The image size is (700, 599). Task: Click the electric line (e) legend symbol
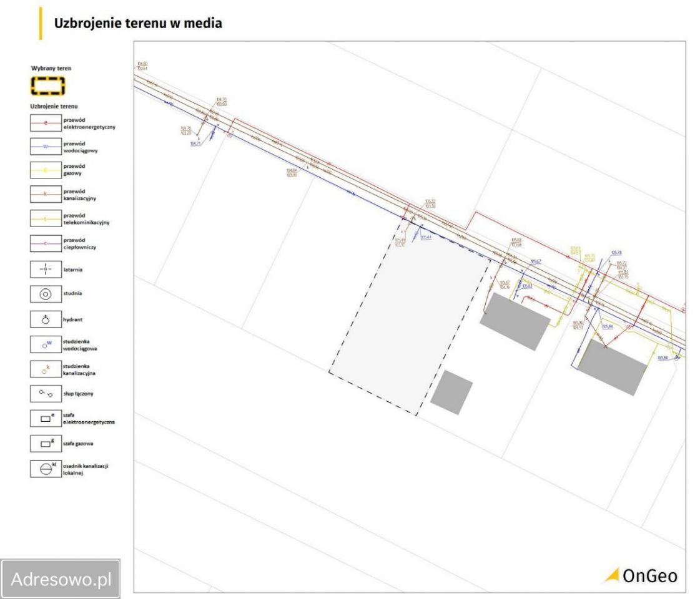46,123
